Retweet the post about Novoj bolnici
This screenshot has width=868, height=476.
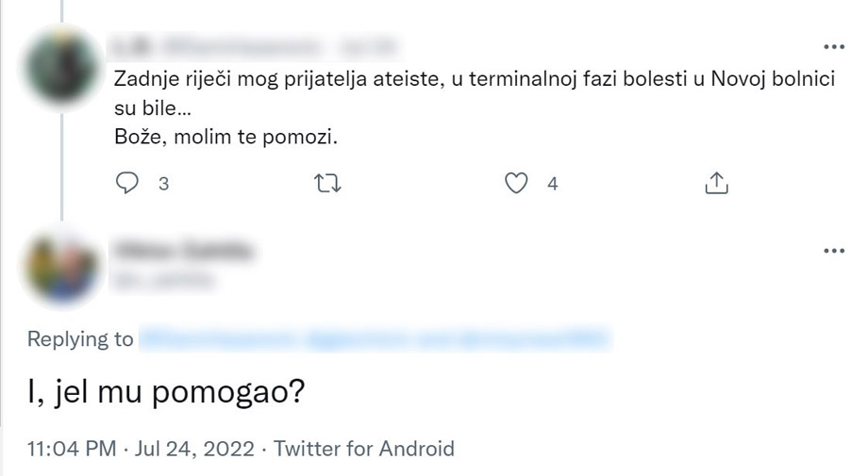(326, 185)
